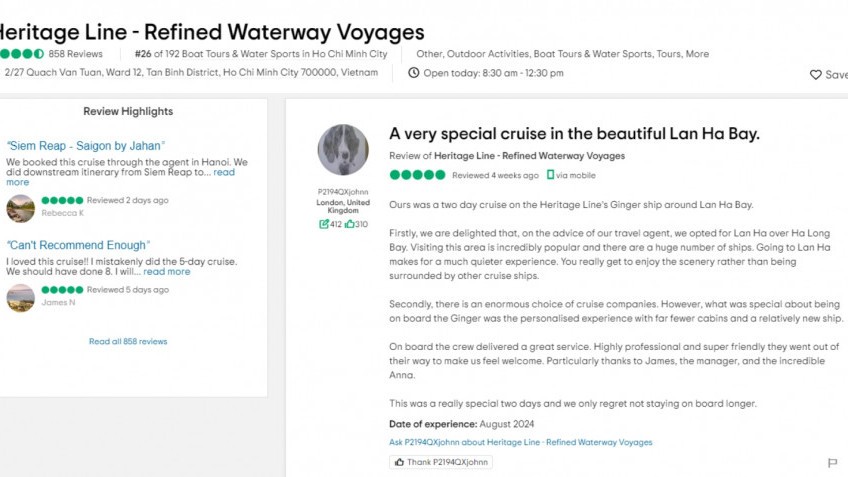Click the reviewer contributions count icon
848x477 pixels.
324,224
